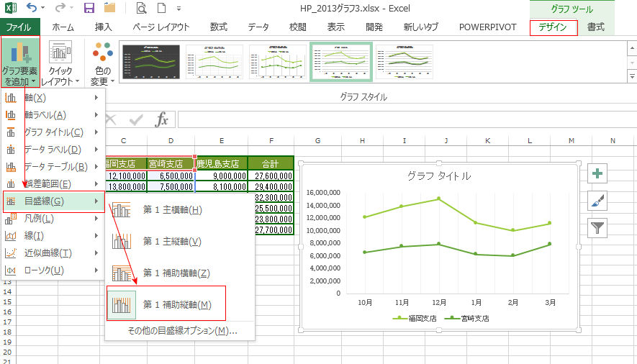Select the highlighted fourth chart style

click(x=341, y=62)
